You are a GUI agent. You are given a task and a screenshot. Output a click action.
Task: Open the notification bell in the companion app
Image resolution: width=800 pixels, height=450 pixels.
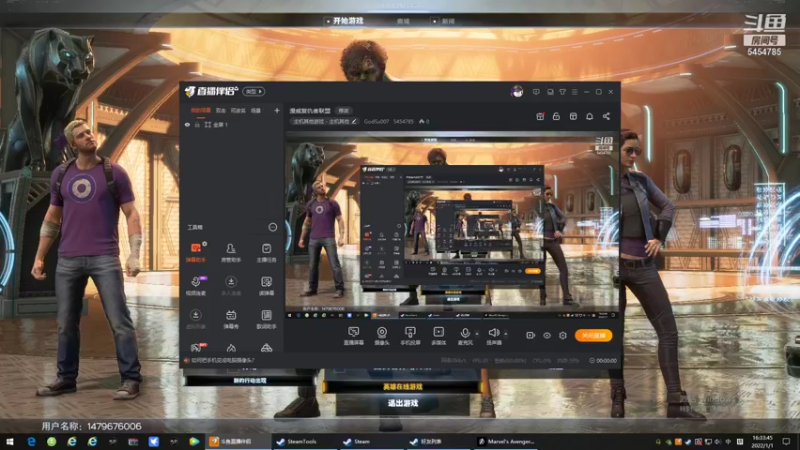click(589, 116)
